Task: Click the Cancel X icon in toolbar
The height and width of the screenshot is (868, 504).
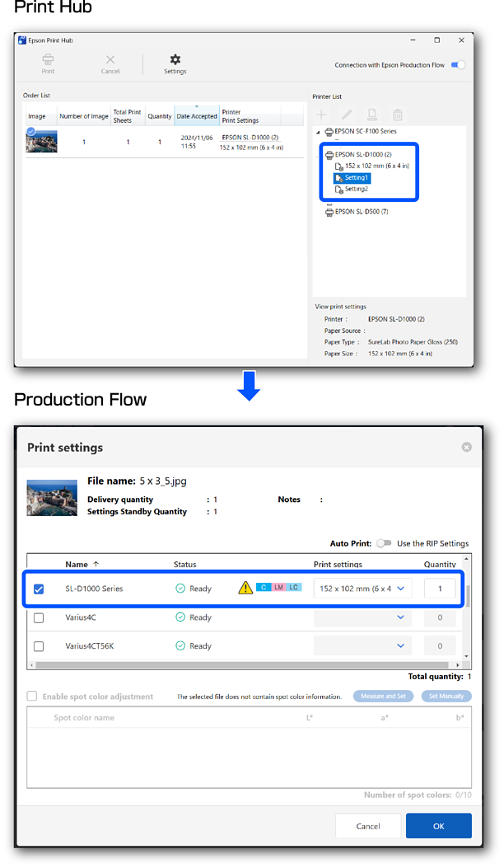Action: 110,63
